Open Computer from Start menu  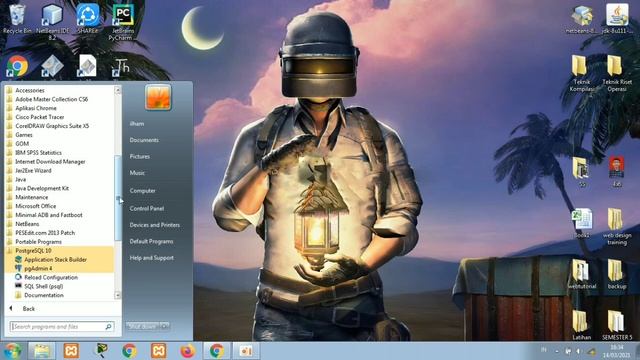[x=142, y=191]
